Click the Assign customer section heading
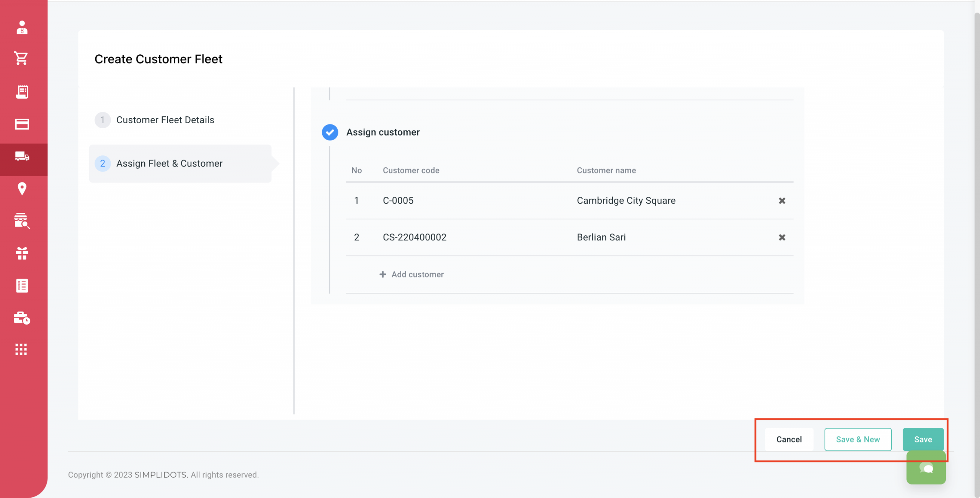The height and width of the screenshot is (498, 980). coord(383,132)
